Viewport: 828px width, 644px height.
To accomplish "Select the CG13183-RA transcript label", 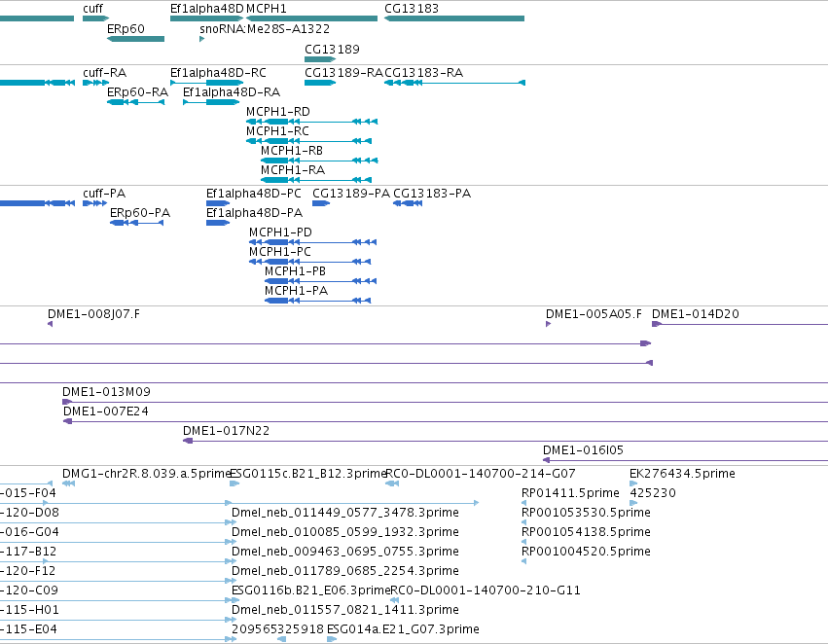I will (x=424, y=72).
